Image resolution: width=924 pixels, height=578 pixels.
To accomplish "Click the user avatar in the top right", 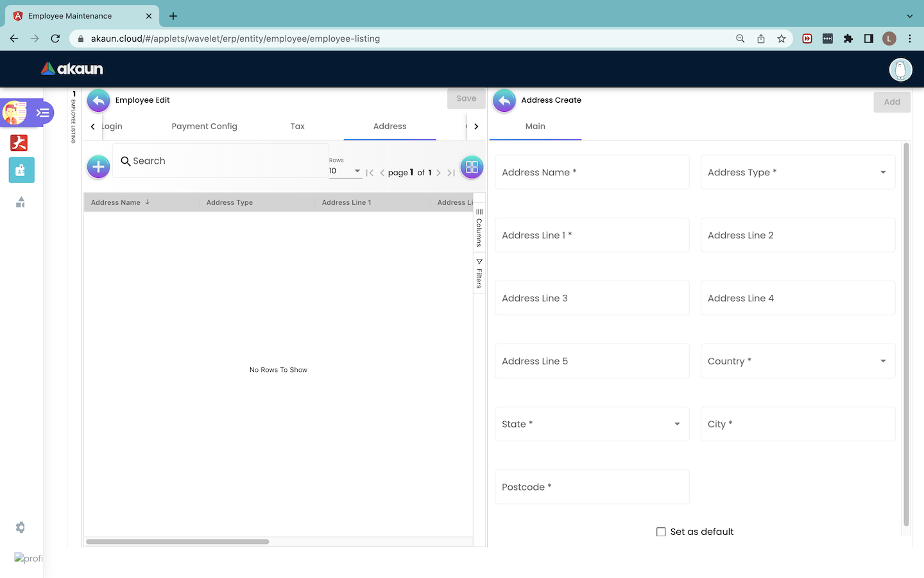I will (x=900, y=69).
